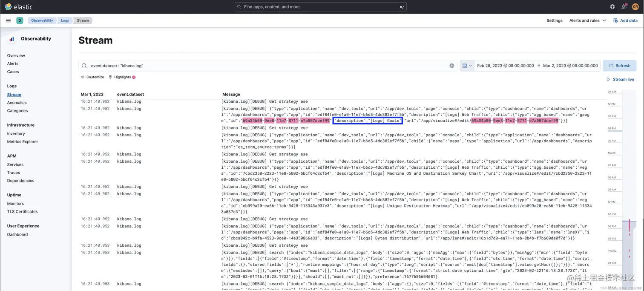The image size is (644, 291).
Task: Open Inventory under Infrastructure
Action: click(x=16, y=134)
